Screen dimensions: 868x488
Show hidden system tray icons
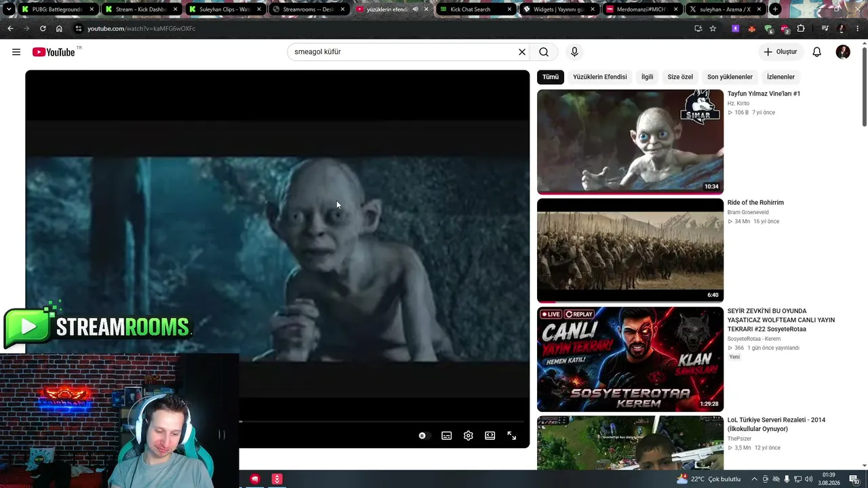coord(754,479)
